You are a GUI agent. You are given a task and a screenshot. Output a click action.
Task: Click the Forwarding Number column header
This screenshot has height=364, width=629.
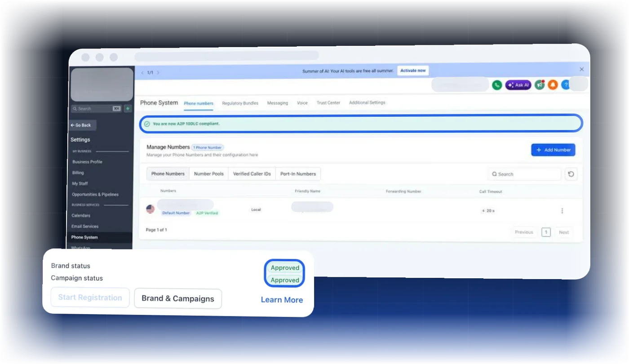coord(403,192)
